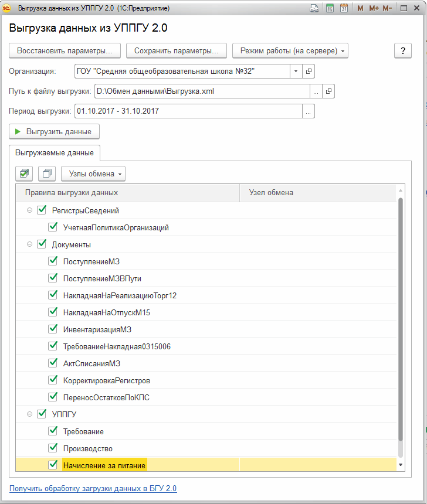The width and height of the screenshot is (427, 504).
Task: Browse for export file path with ellipsis button
Action: [316, 91]
